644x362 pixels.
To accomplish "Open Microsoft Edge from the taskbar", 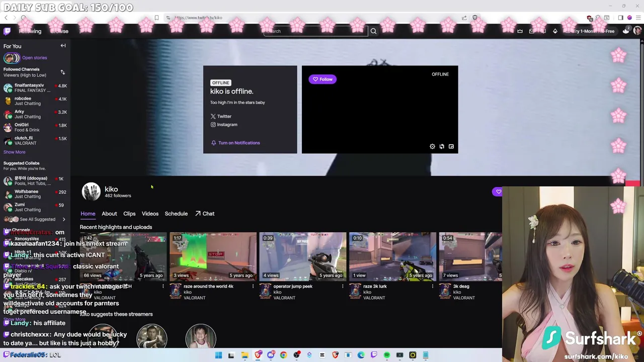I will click(361, 355).
